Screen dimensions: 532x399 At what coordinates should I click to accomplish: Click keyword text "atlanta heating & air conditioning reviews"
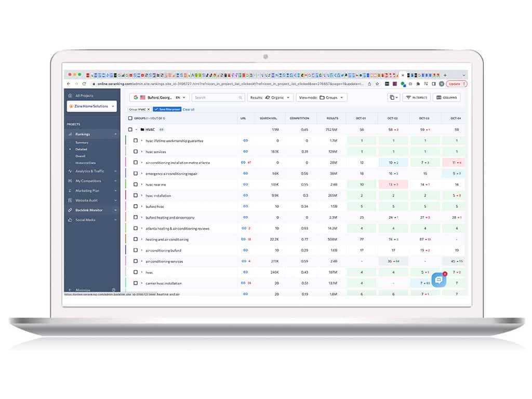point(178,229)
